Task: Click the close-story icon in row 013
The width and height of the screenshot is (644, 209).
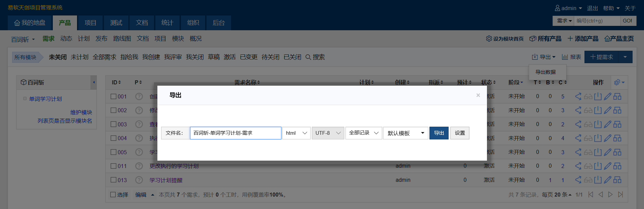Action: [598, 180]
